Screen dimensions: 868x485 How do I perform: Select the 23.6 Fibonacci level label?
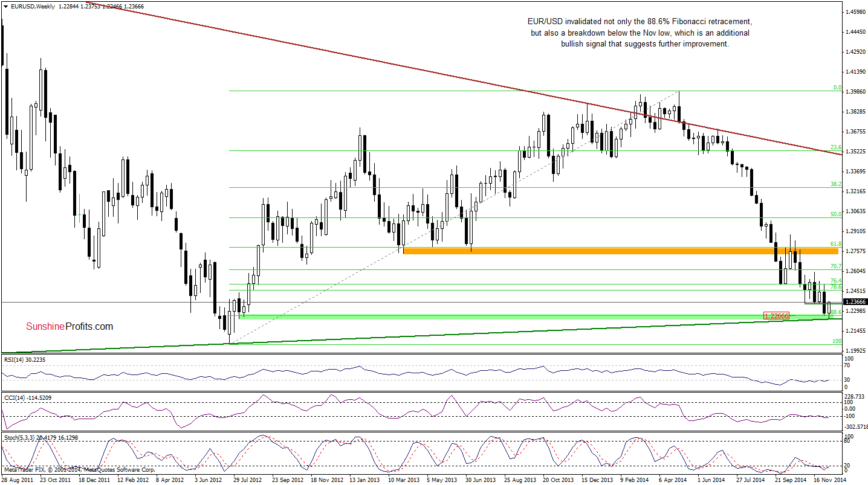click(836, 147)
